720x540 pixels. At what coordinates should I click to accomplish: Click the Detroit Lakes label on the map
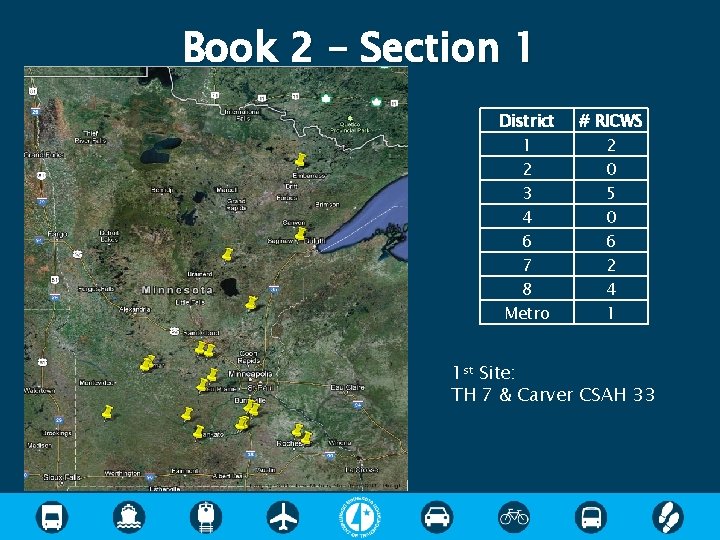tap(109, 236)
